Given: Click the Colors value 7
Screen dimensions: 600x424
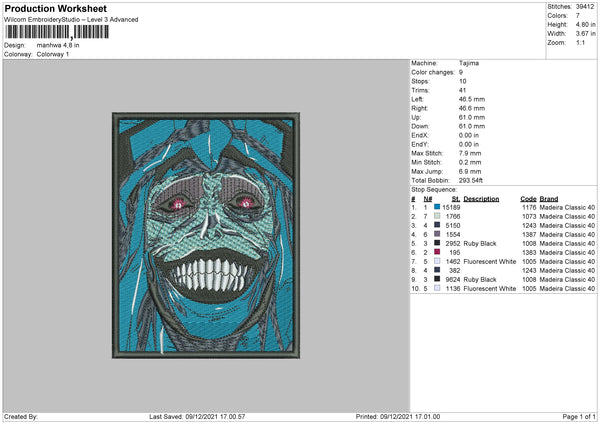Looking at the screenshot, I should [x=578, y=16].
